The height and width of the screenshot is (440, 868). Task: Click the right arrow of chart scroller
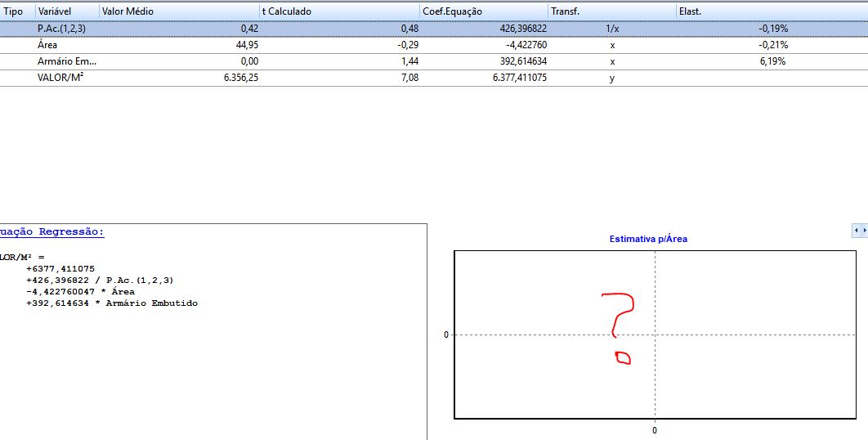click(x=865, y=230)
